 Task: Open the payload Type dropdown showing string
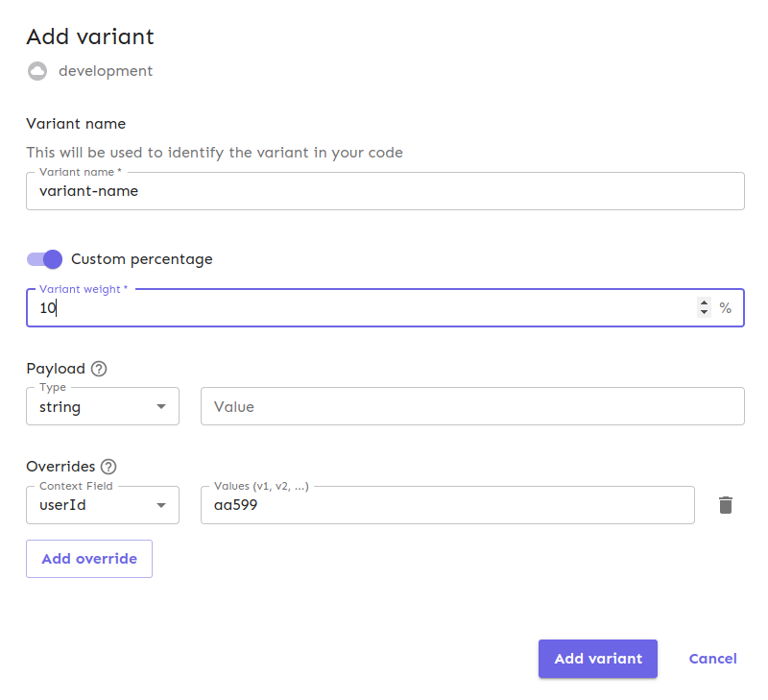(96, 406)
